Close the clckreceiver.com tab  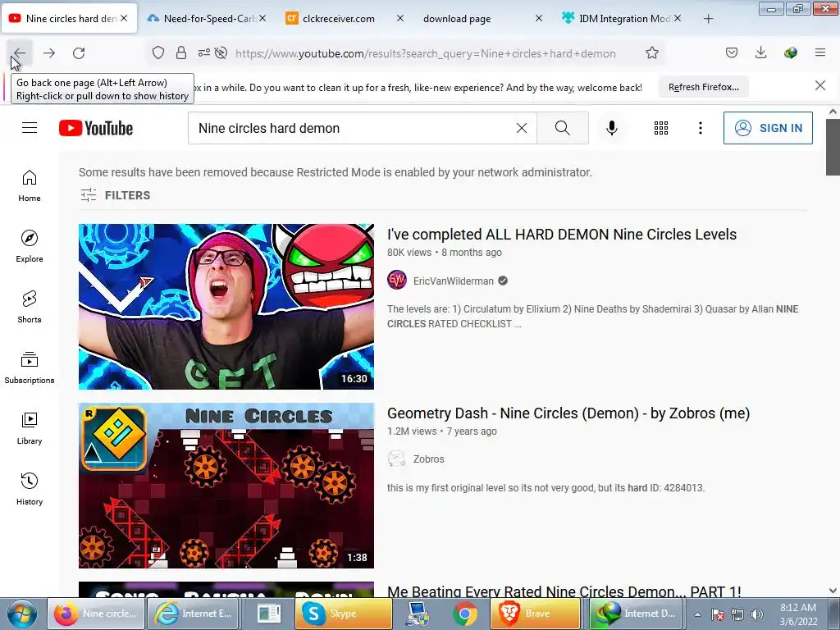point(400,18)
